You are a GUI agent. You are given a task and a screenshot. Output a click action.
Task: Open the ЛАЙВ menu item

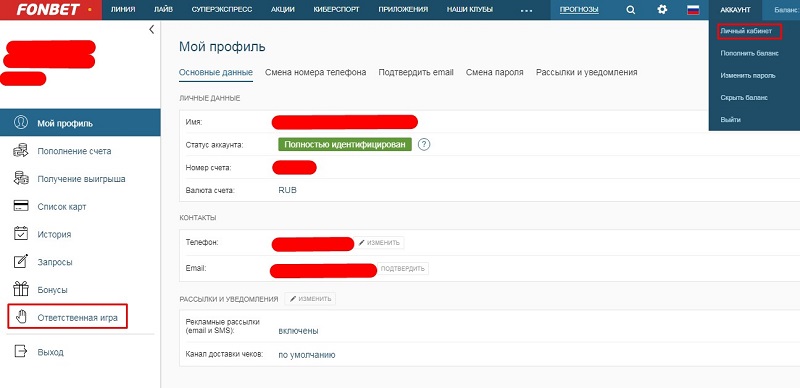[x=163, y=9]
